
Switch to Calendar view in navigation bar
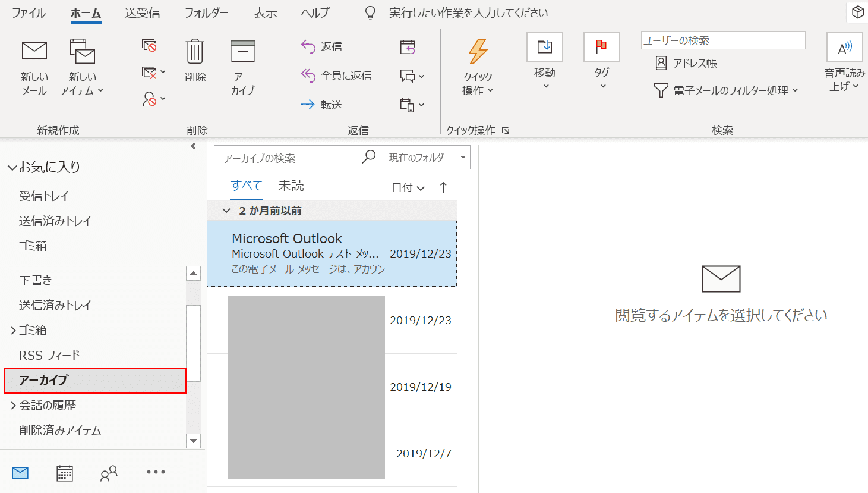(64, 473)
